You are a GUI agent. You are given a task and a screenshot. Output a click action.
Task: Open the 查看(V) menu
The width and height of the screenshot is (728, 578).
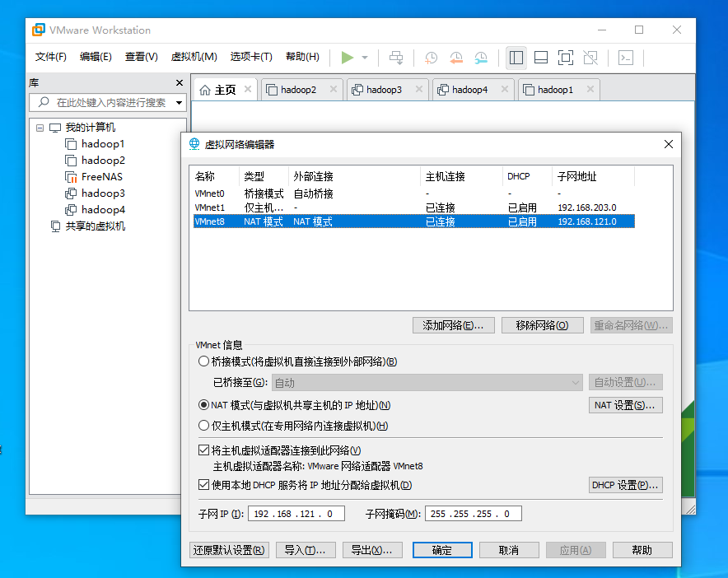[x=141, y=57]
